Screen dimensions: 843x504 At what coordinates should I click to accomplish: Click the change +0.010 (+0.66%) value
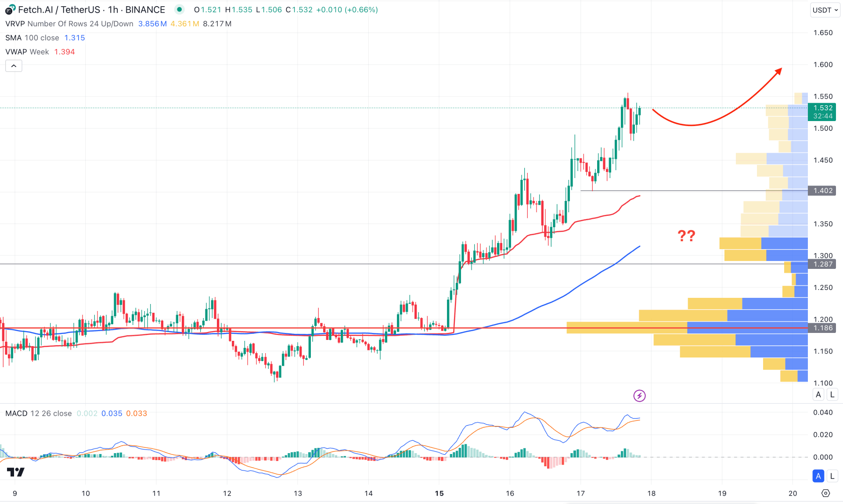click(x=347, y=10)
